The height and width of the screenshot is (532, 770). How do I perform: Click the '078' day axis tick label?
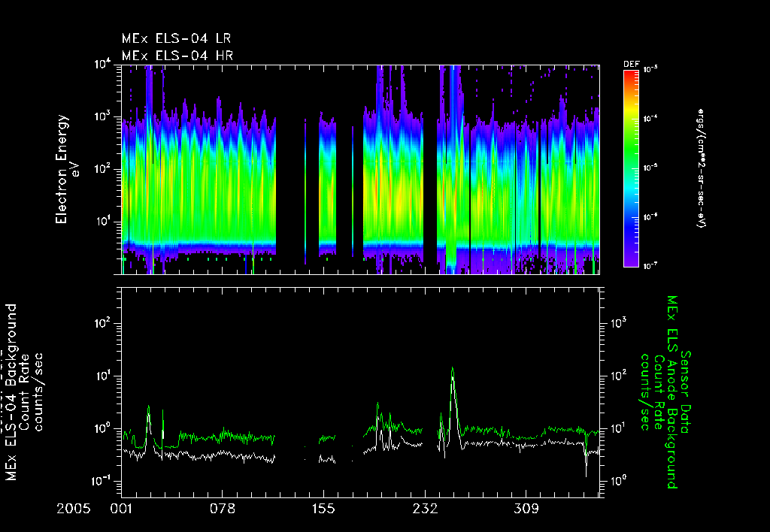pyautogui.click(x=223, y=509)
